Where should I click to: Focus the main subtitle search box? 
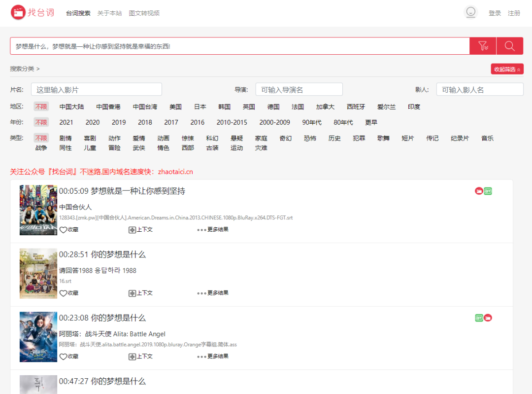[x=240, y=46]
